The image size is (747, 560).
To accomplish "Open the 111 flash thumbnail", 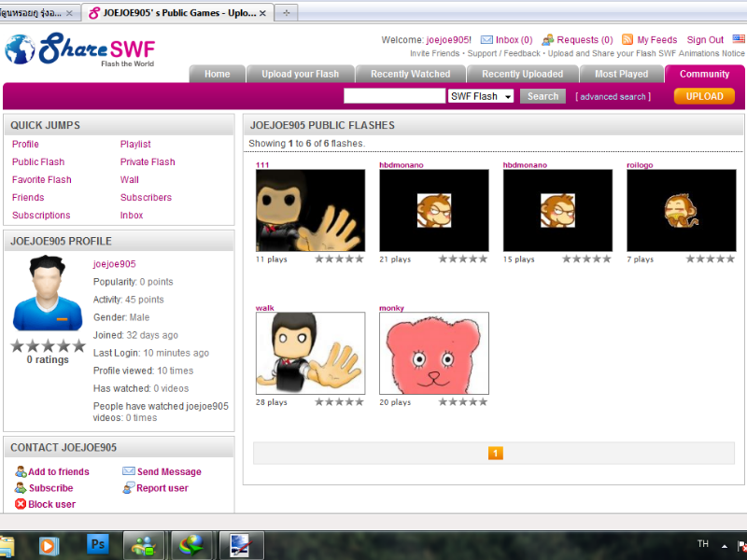I will pyautogui.click(x=311, y=211).
